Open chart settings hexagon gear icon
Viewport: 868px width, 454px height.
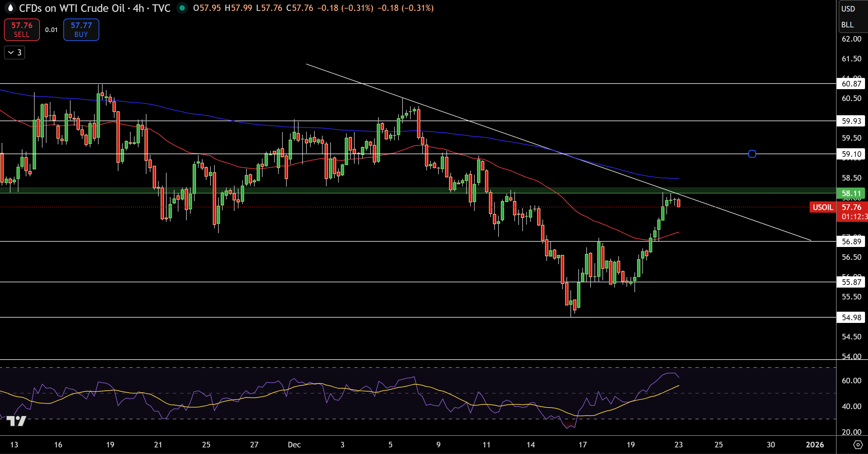(x=857, y=445)
